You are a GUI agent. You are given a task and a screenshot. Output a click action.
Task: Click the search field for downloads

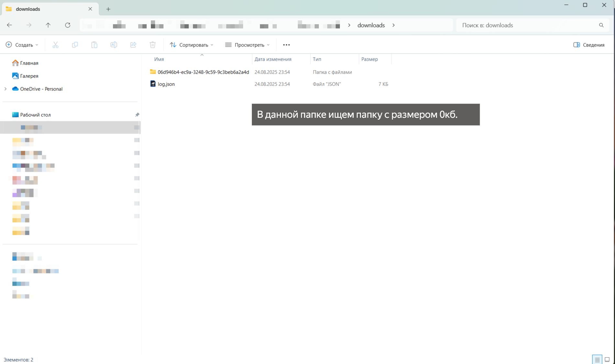point(528,25)
